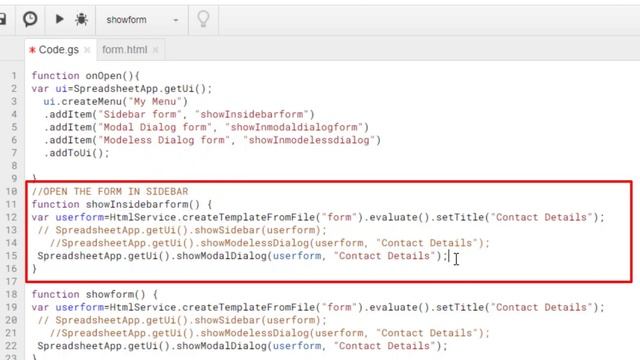Click the "Modeless Dialog form" addItem line
Viewport: 640px width, 360px height.
(212, 140)
